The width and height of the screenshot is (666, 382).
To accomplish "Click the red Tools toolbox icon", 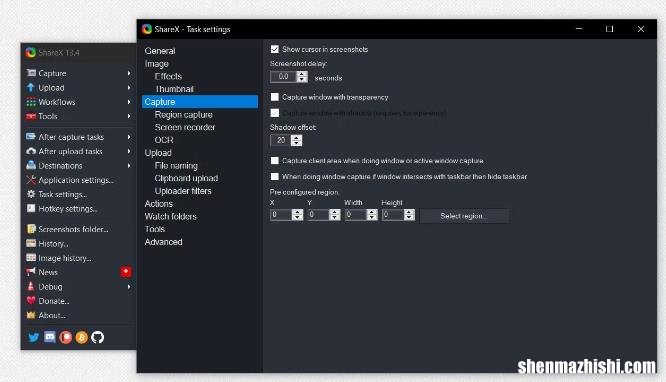I will point(31,116).
